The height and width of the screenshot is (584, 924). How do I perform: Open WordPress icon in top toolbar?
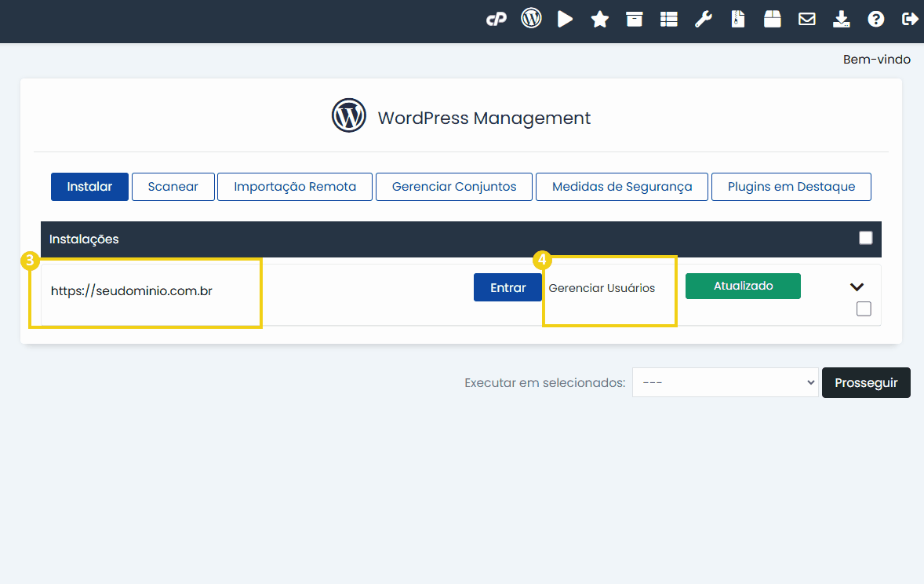(x=531, y=19)
